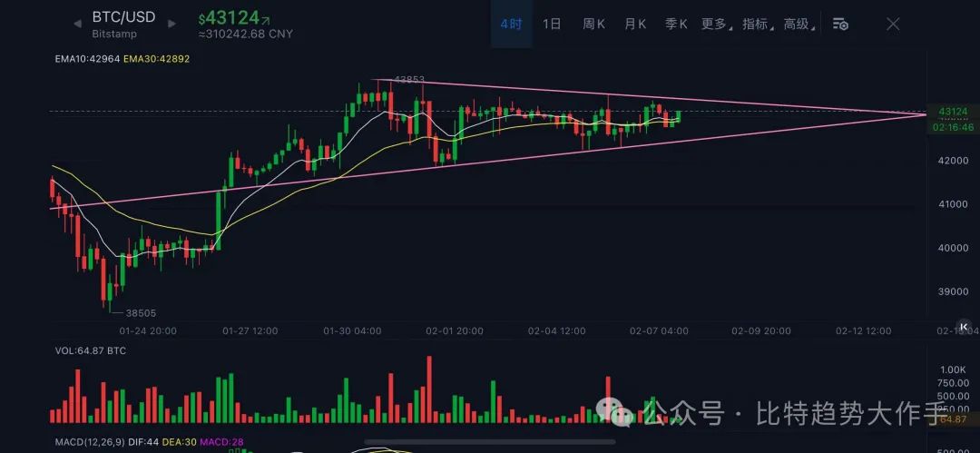Click the 43124 current price marker
The image size is (980, 453).
coord(952,112)
